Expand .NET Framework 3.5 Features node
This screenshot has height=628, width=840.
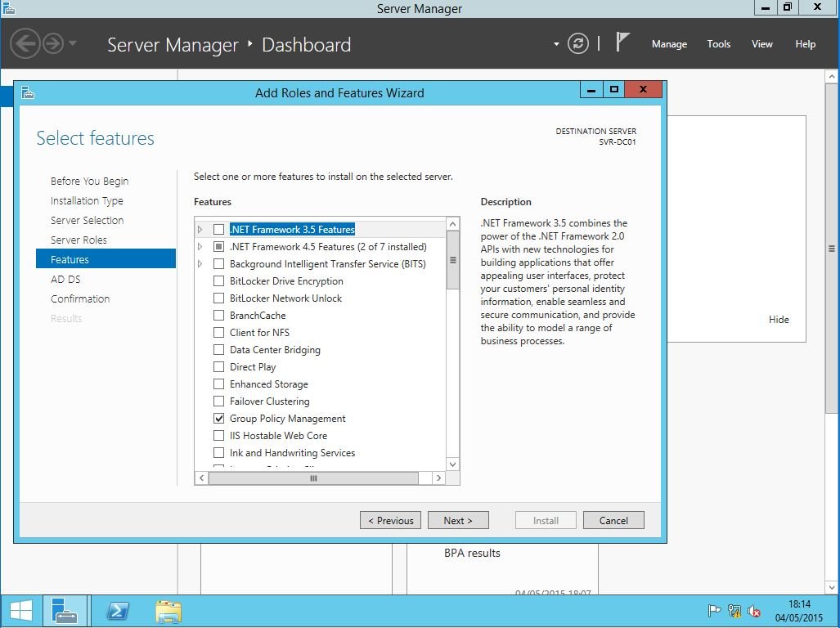pyautogui.click(x=200, y=230)
